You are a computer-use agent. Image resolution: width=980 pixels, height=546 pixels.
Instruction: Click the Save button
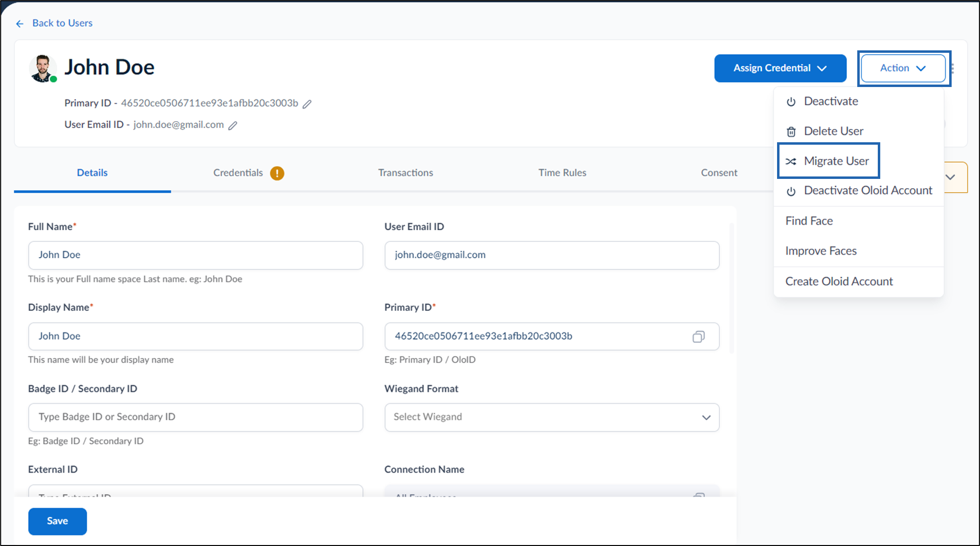click(57, 521)
